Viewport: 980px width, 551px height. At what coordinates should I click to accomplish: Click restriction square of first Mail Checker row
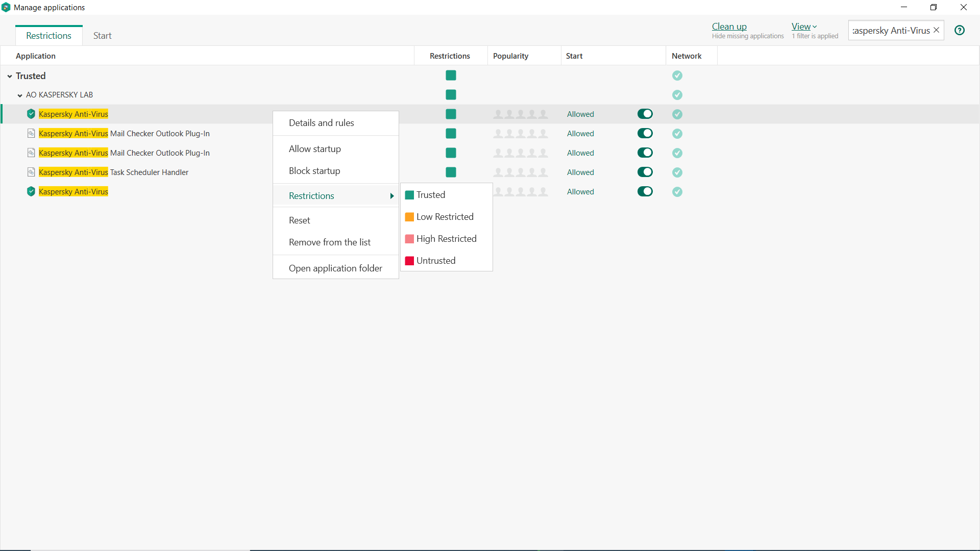click(x=451, y=134)
